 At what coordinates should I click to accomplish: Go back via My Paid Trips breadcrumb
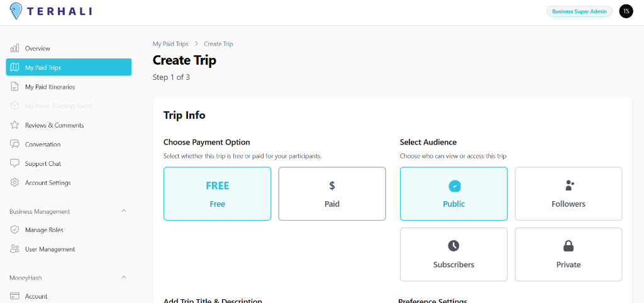(x=170, y=44)
